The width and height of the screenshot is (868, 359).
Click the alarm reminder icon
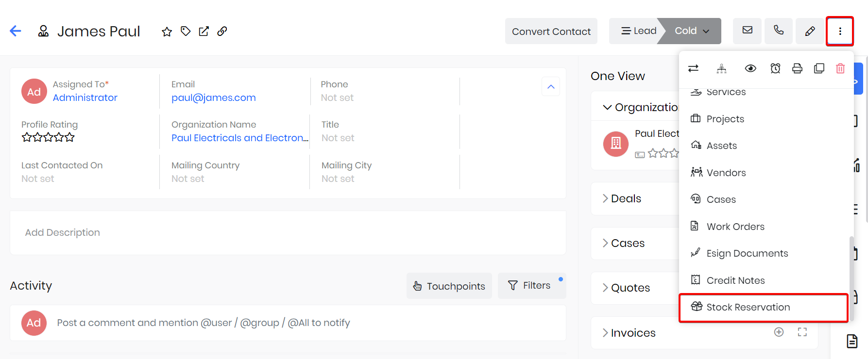click(x=775, y=68)
